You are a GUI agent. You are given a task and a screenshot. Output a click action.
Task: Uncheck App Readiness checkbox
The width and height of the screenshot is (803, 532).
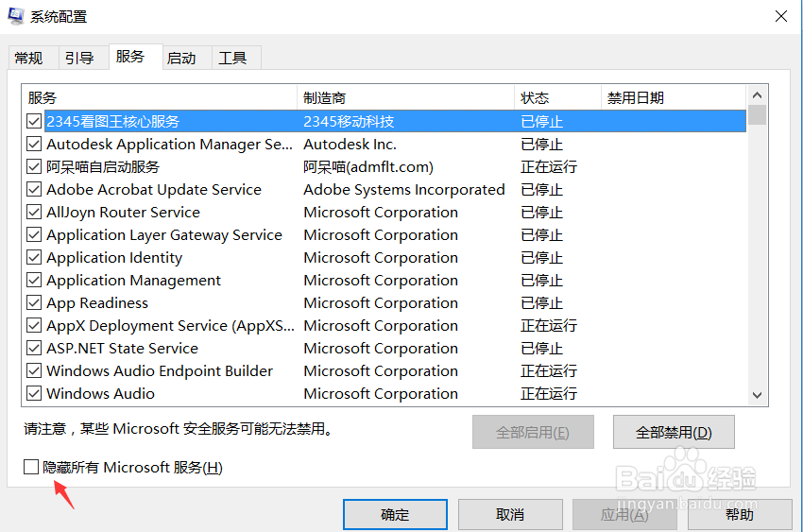pos(34,302)
